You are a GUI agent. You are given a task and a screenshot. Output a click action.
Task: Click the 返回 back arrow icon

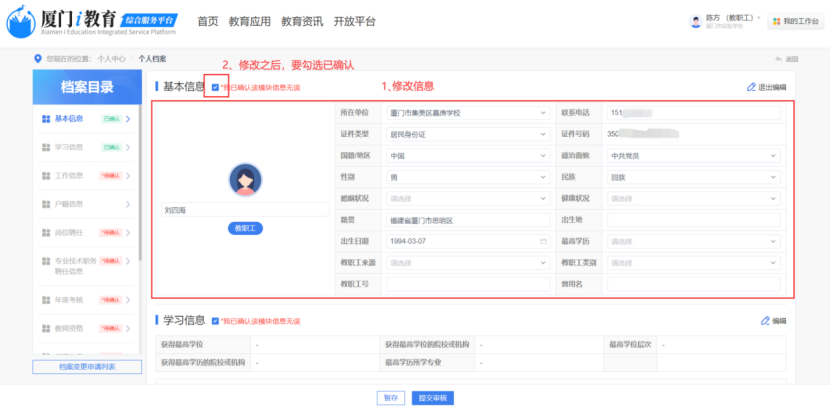tap(778, 59)
